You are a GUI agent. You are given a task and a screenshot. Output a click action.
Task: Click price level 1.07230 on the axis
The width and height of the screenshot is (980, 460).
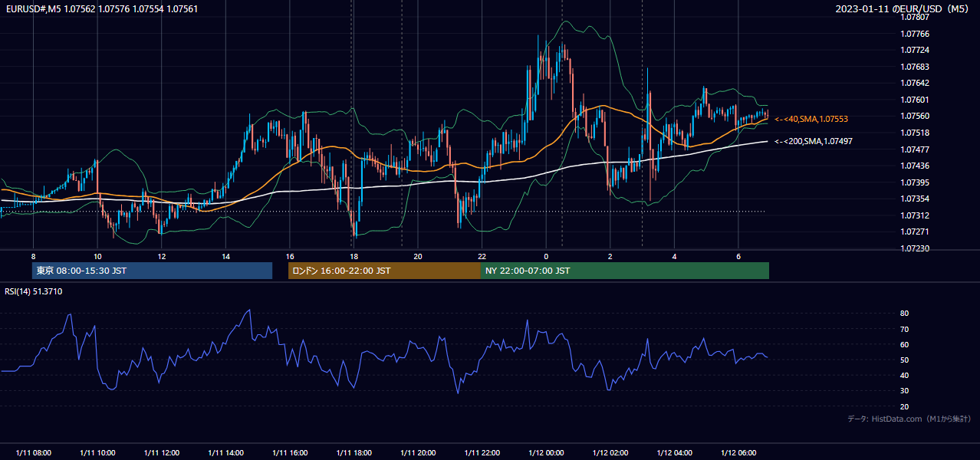(915, 248)
